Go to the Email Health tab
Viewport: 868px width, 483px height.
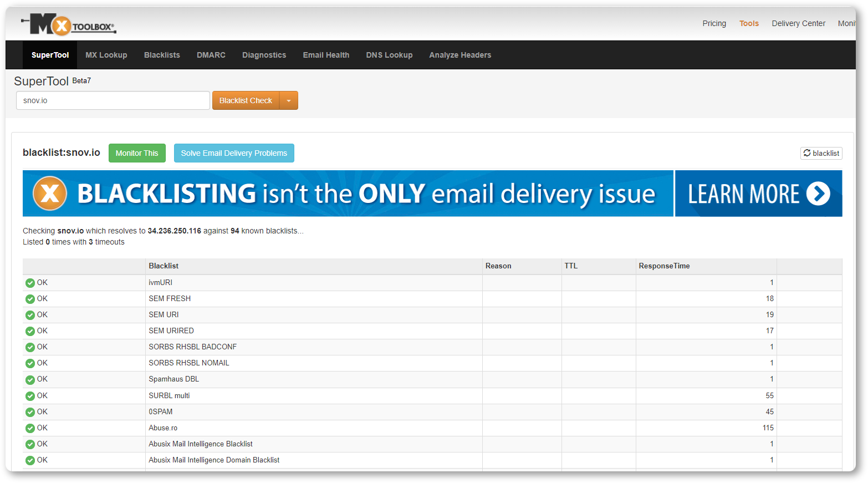tap(326, 55)
